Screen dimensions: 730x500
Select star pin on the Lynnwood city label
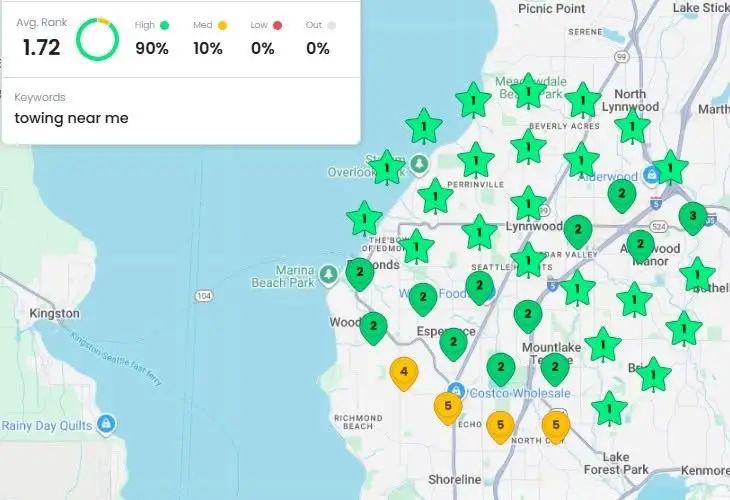coord(528,204)
